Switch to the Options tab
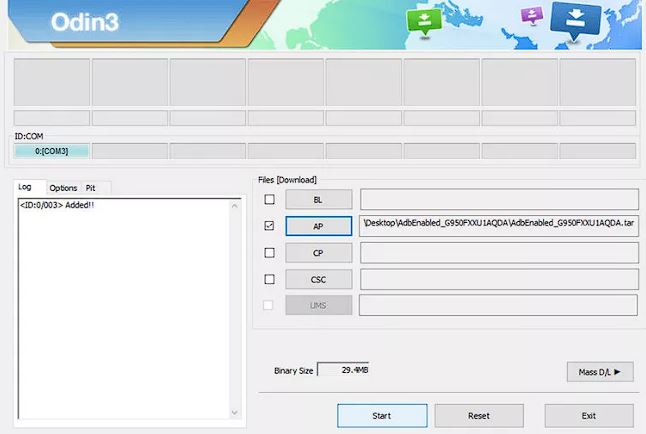Image resolution: width=646 pixels, height=434 pixels. coord(63,188)
